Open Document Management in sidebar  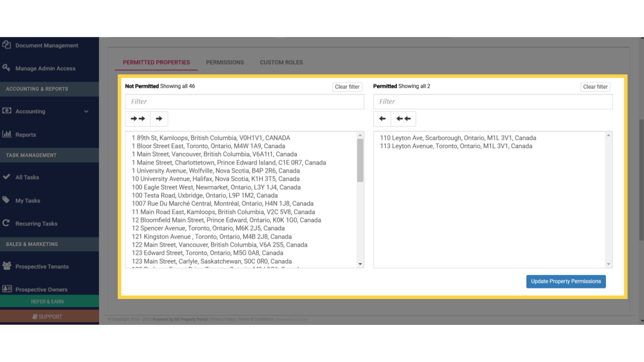coord(47,45)
